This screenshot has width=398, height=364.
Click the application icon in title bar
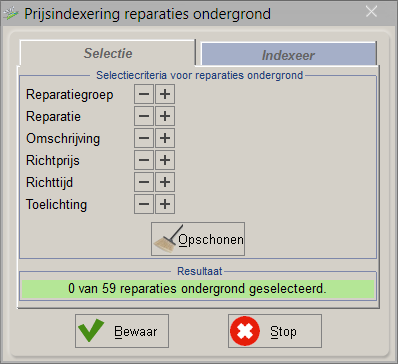[11, 13]
